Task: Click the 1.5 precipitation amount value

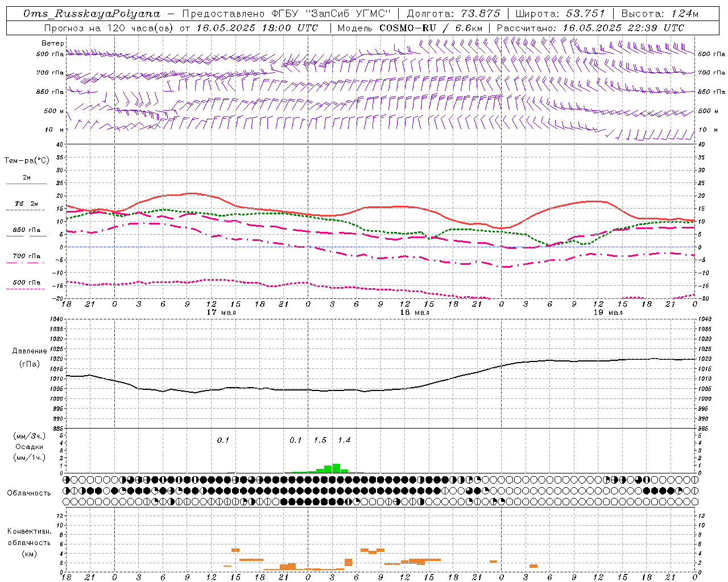Action: (320, 440)
